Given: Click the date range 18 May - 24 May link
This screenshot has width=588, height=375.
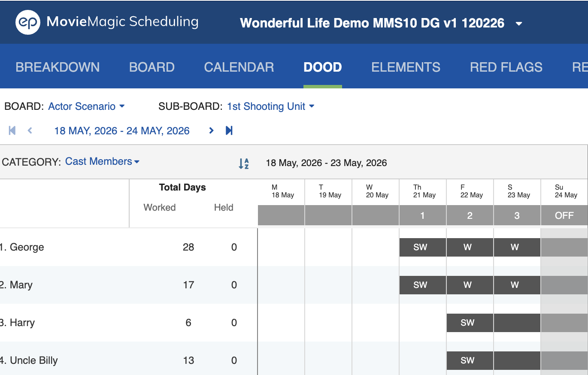Looking at the screenshot, I should coord(121,130).
